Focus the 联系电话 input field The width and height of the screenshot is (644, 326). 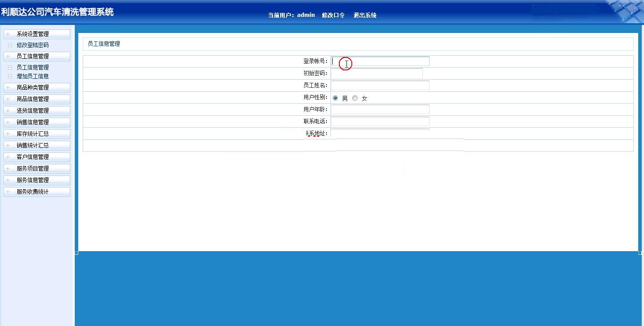[380, 122]
